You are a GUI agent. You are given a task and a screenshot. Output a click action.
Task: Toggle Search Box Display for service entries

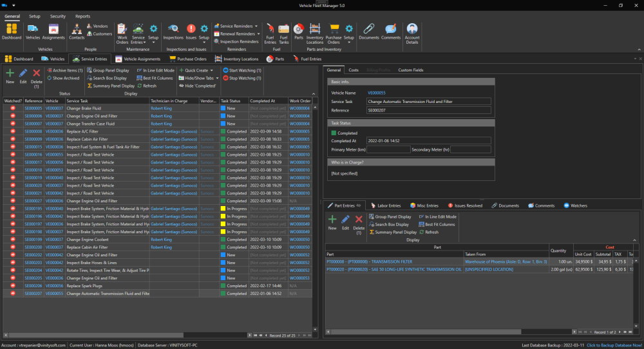pos(107,78)
